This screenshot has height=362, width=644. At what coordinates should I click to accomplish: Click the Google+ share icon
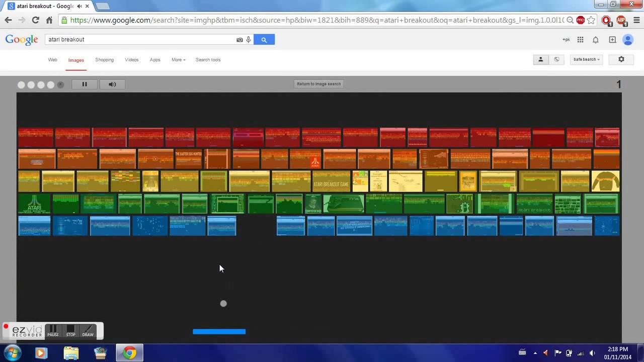pos(612,40)
